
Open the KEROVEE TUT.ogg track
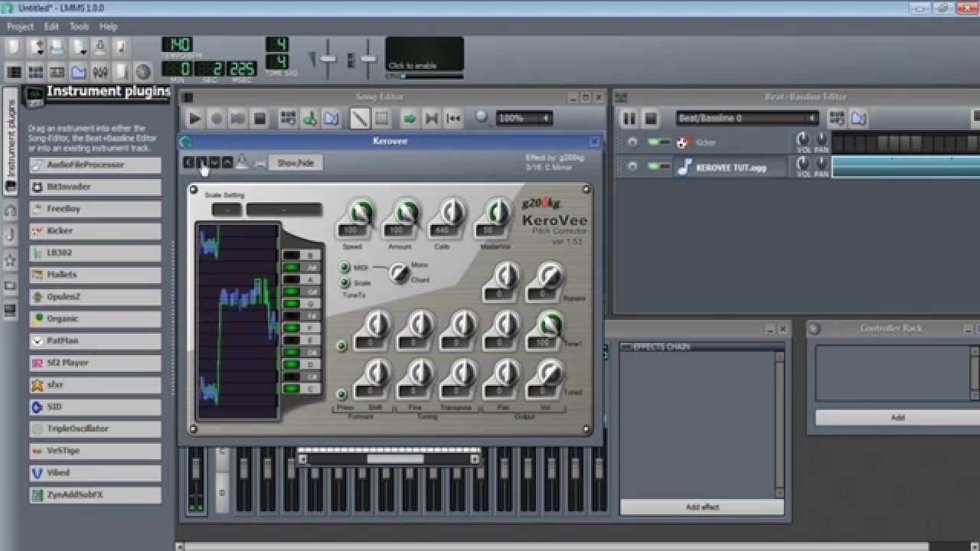point(731,167)
